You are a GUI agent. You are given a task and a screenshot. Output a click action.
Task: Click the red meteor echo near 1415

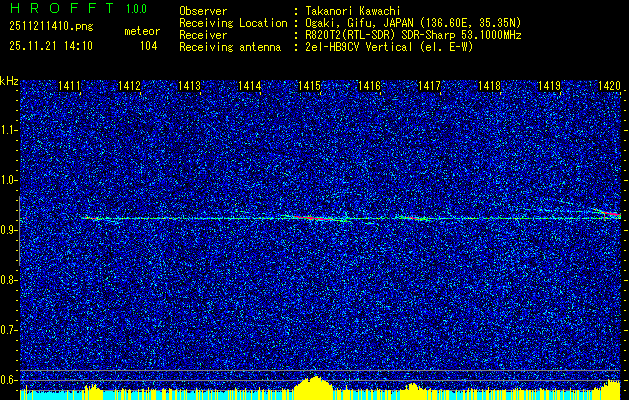point(315,218)
